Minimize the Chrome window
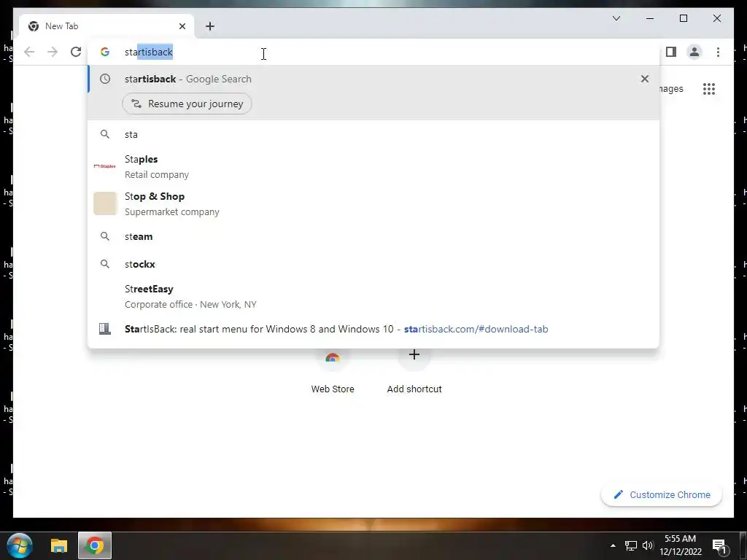747x560 pixels. tap(650, 18)
